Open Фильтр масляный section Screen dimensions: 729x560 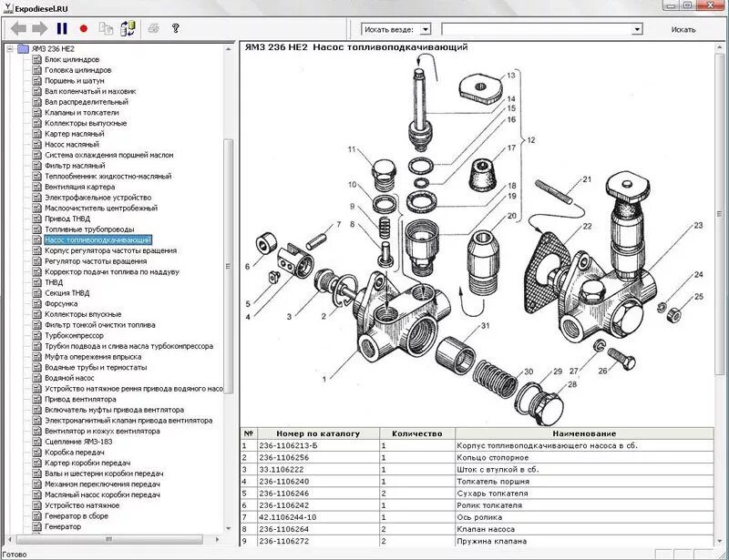click(x=75, y=166)
